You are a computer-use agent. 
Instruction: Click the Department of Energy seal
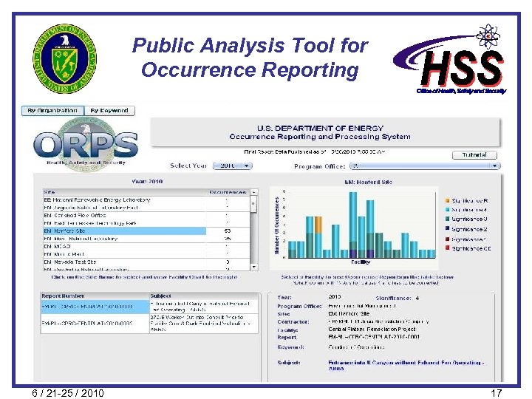click(64, 58)
